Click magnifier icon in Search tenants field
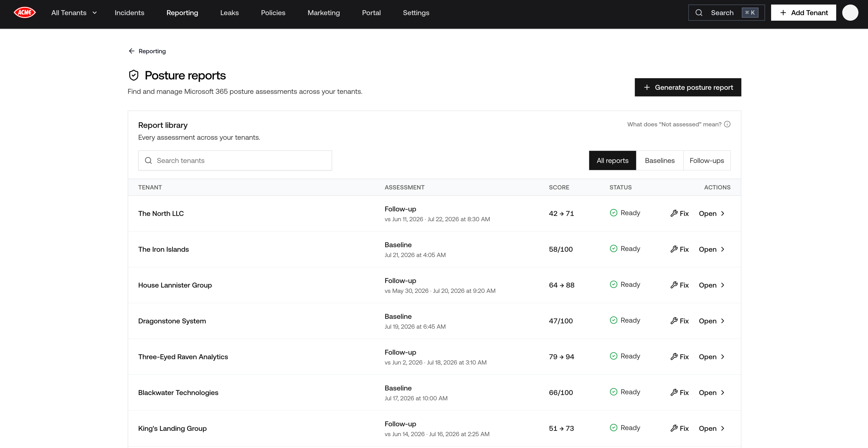 tap(148, 160)
